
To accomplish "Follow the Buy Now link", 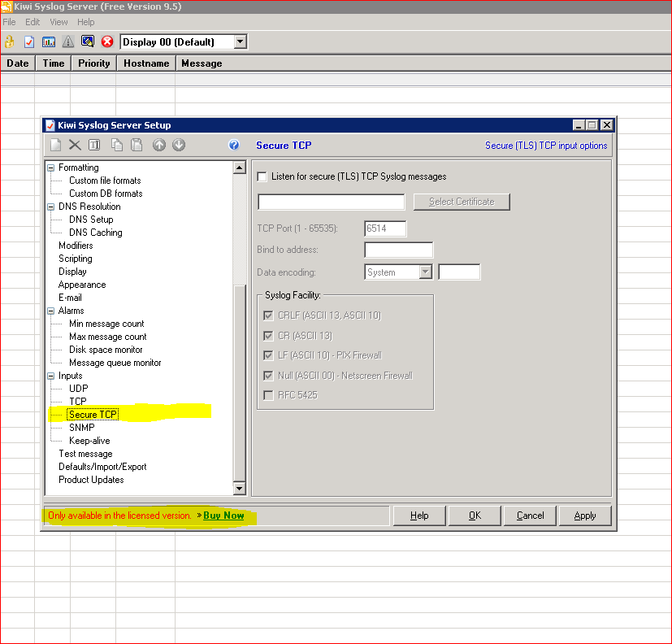I will 223,516.
